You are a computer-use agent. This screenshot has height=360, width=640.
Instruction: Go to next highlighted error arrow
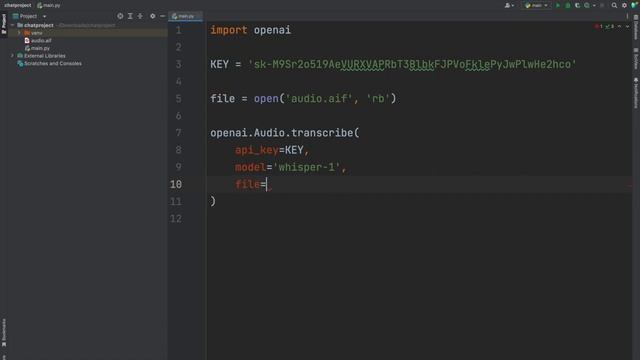pyautogui.click(x=627, y=27)
